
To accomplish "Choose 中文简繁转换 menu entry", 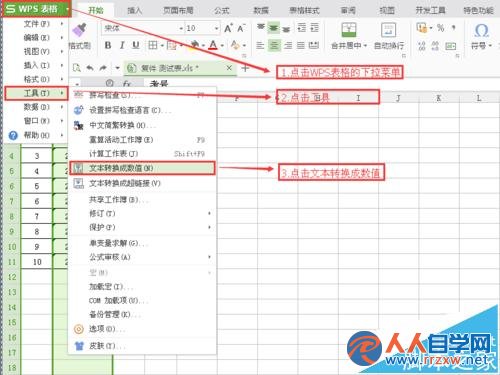I will [142, 125].
